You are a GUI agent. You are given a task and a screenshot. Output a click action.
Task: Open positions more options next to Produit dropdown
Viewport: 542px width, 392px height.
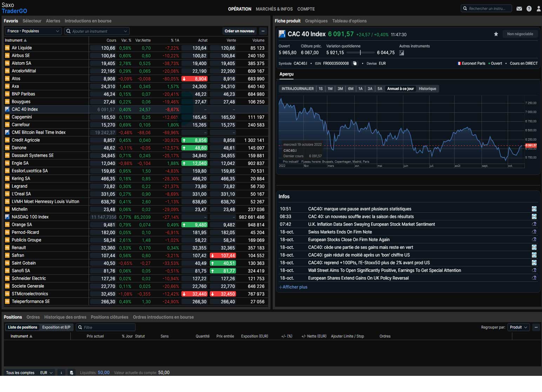coord(536,327)
